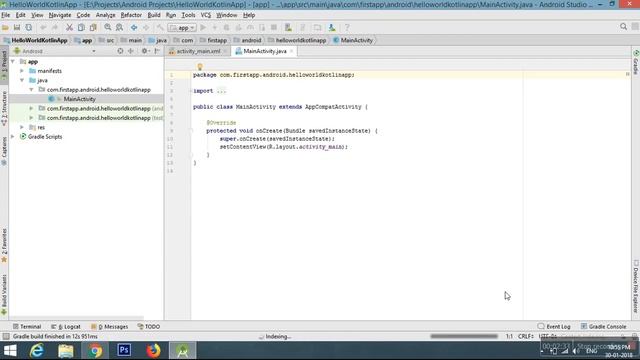Click the Help question mark icon
Image resolution: width=640 pixels, height=360 pixels.
coord(347,27)
